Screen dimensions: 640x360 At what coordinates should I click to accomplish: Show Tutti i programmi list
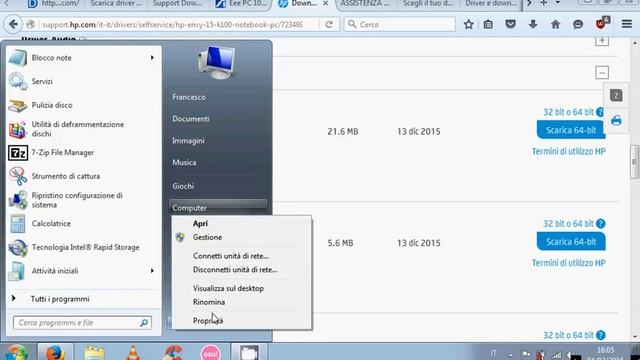(x=60, y=299)
